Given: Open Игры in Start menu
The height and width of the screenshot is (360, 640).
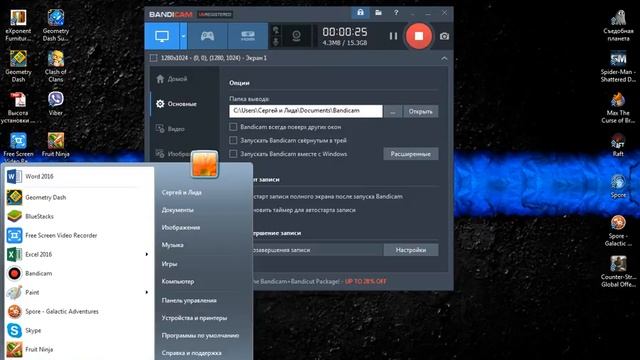Looking at the screenshot, I should coord(169,264).
